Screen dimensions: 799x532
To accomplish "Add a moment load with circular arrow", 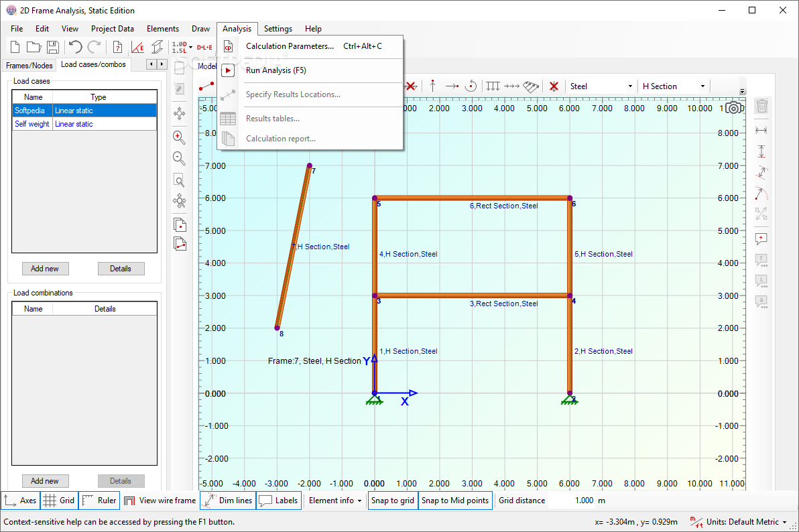I will pyautogui.click(x=471, y=86).
